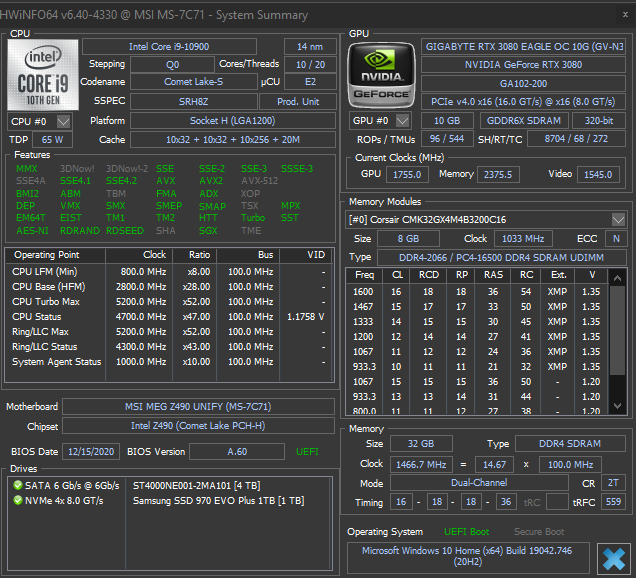Click the Intel Core i9 logo

point(43,75)
